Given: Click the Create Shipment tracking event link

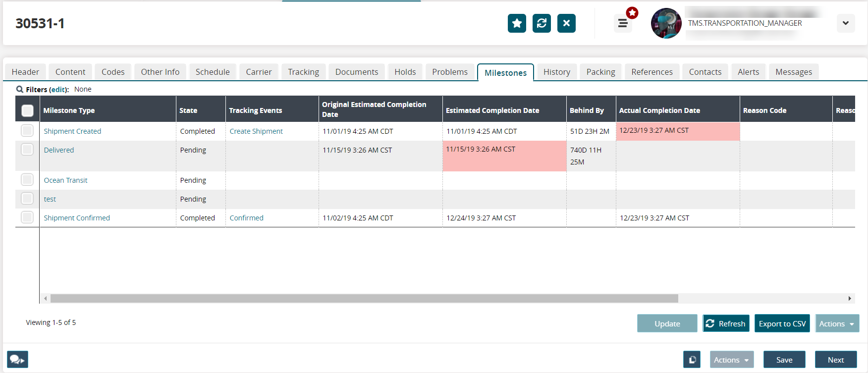Looking at the screenshot, I should click(256, 131).
